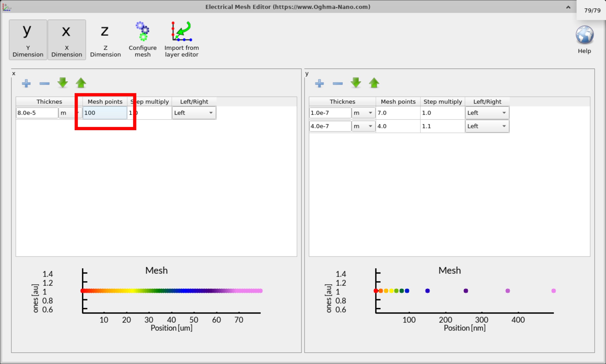The width and height of the screenshot is (606, 364).
Task: Select y step multiply cell 1.0
Action: (442, 113)
